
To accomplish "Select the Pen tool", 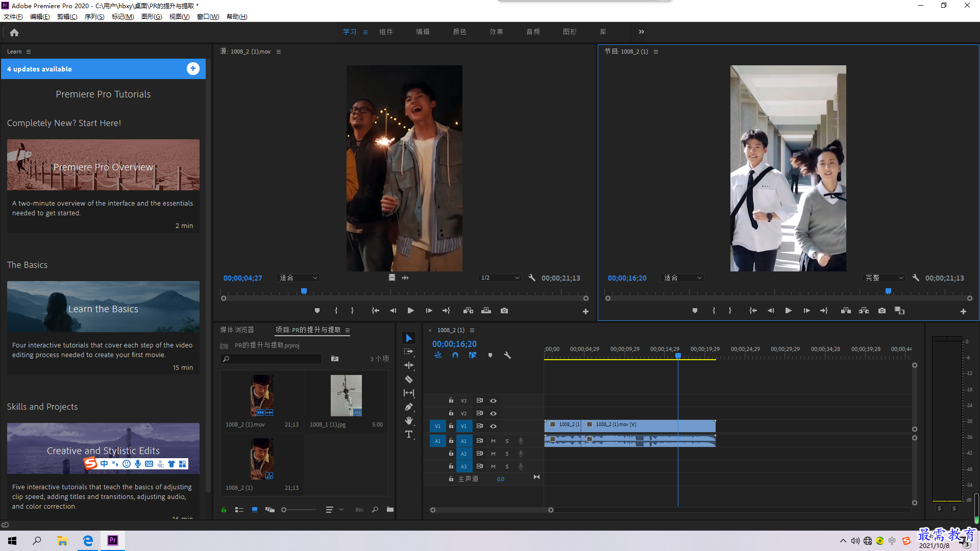I will [409, 407].
